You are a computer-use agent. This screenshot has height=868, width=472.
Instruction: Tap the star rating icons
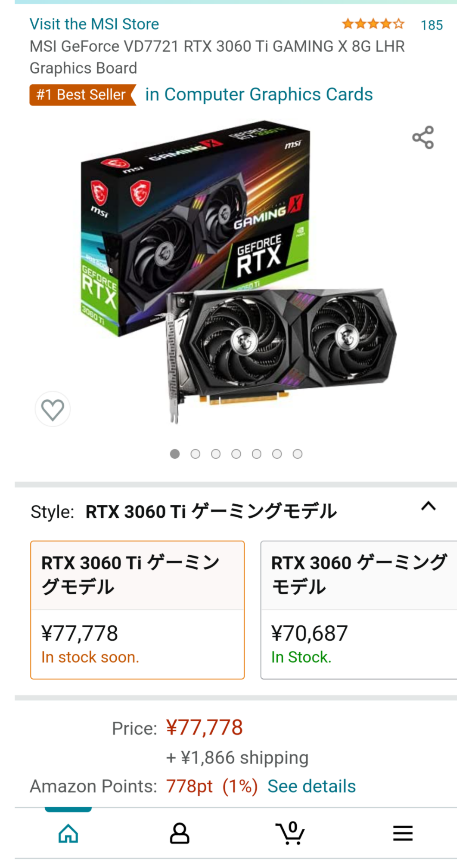(373, 24)
